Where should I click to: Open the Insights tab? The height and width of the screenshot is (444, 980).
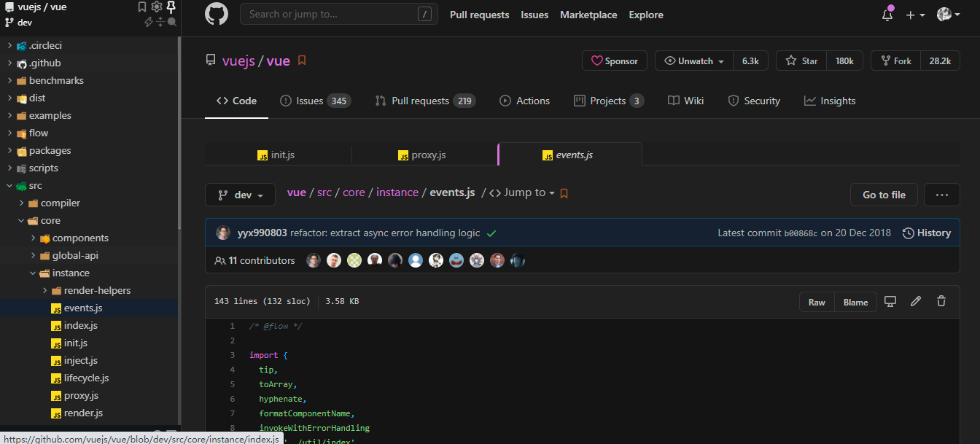pos(830,101)
